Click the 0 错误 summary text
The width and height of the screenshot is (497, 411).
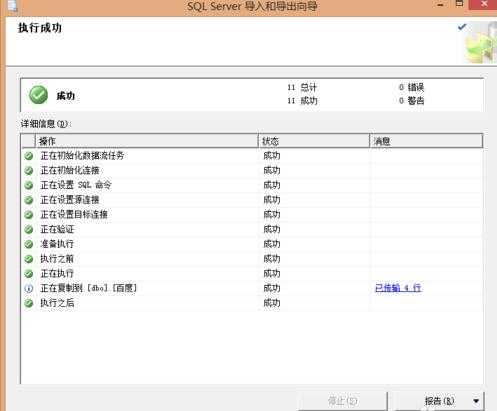tap(411, 87)
